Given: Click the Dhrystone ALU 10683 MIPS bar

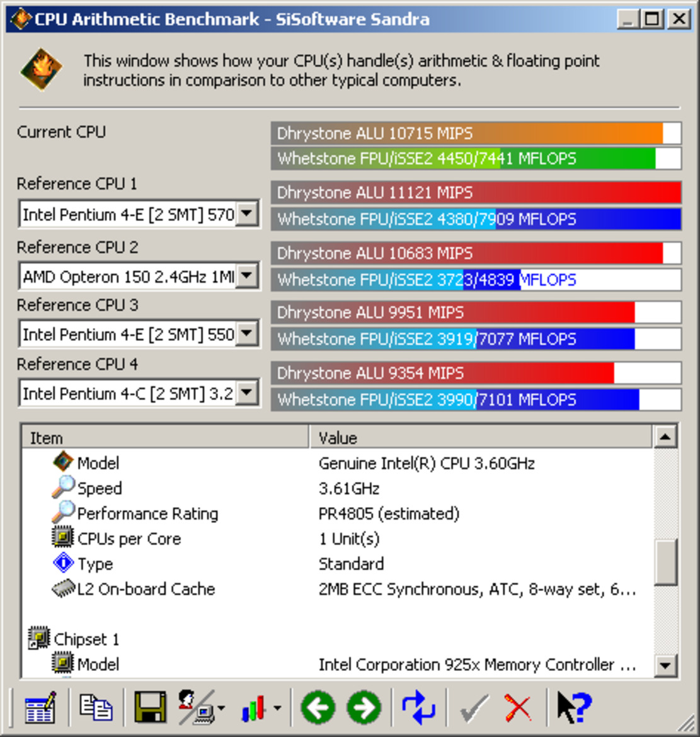Looking at the screenshot, I should pos(476,253).
